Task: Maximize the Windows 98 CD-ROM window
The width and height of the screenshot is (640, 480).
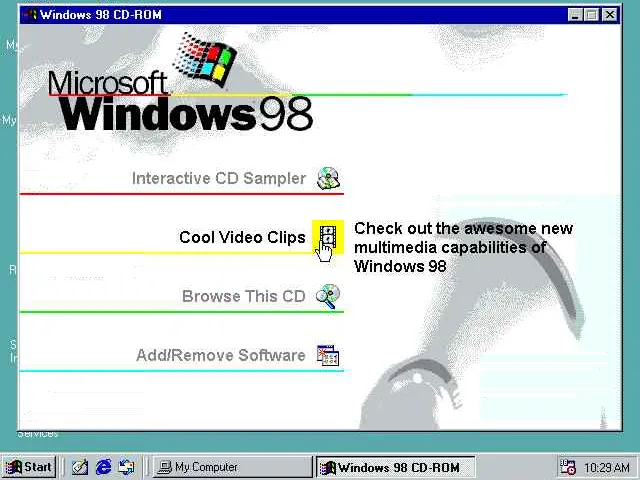Action: coord(591,15)
